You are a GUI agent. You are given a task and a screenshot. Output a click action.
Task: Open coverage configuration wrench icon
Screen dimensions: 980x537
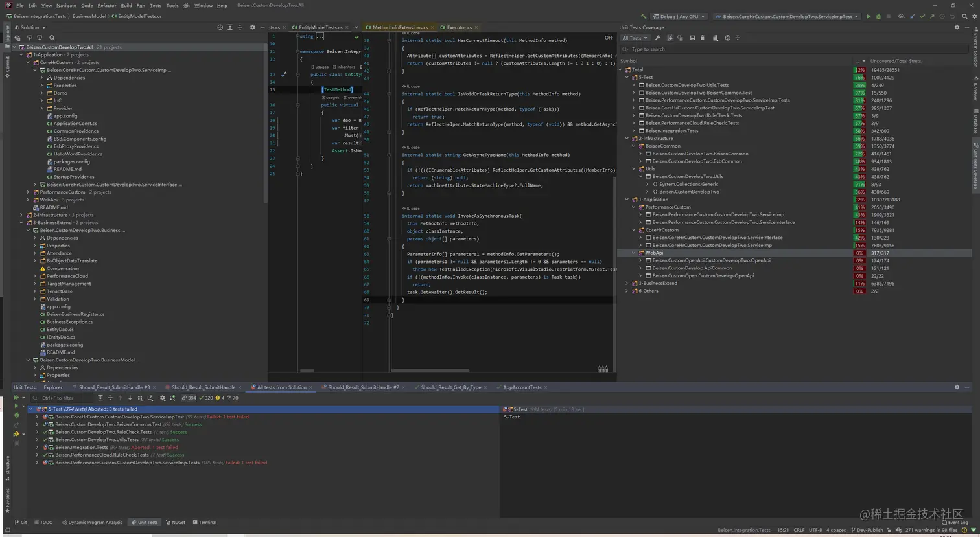(657, 38)
